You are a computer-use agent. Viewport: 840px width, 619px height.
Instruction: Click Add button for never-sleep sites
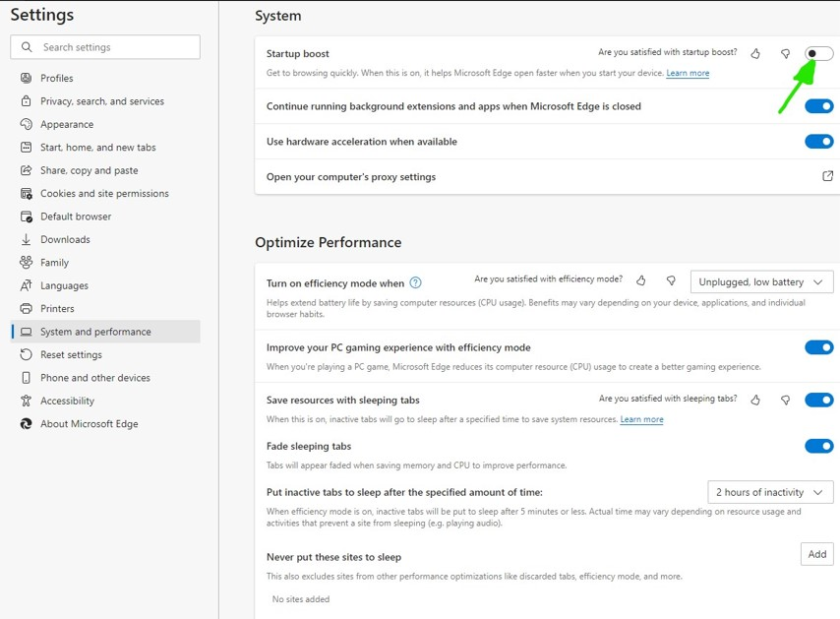[x=816, y=554]
